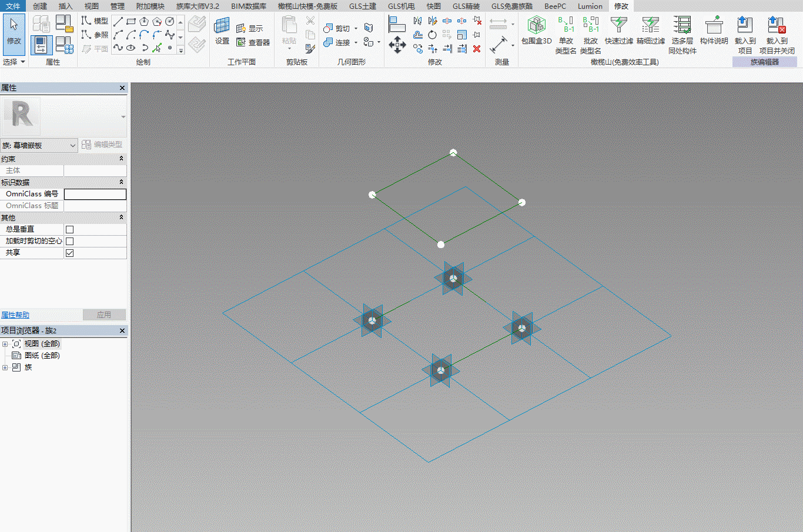Collapse the 标识数据 section

[122, 182]
